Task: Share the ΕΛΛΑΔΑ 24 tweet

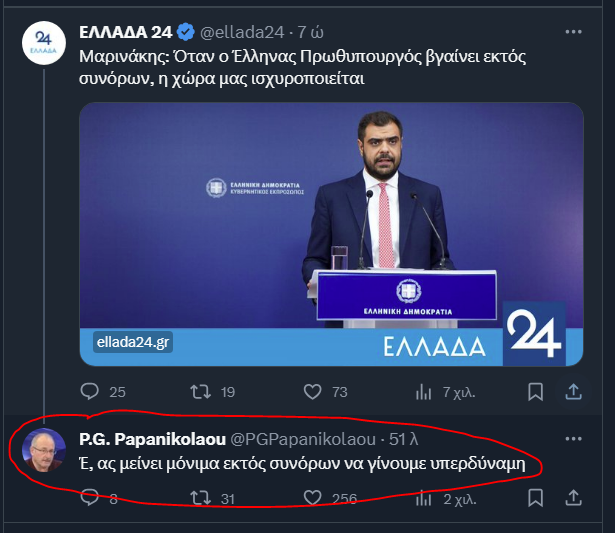Action: [x=573, y=391]
